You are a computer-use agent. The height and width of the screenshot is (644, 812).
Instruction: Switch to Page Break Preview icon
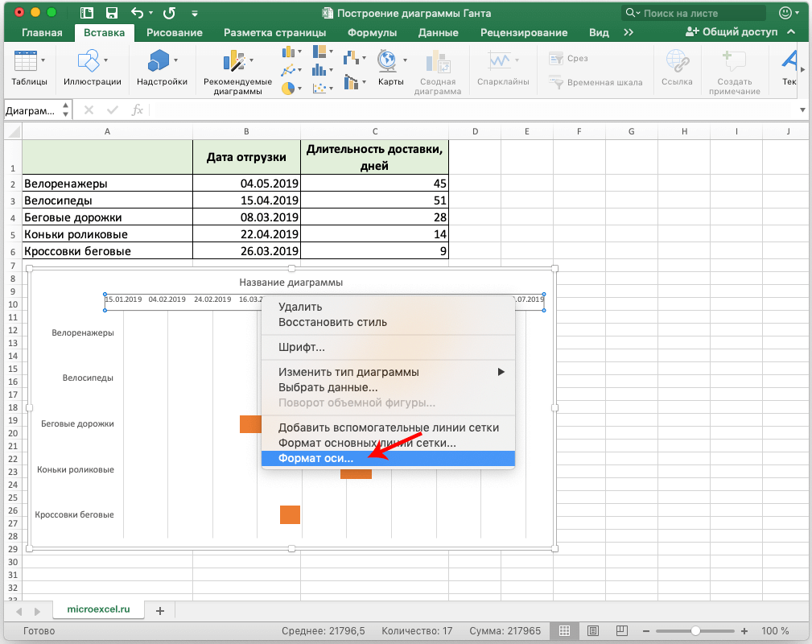622,630
